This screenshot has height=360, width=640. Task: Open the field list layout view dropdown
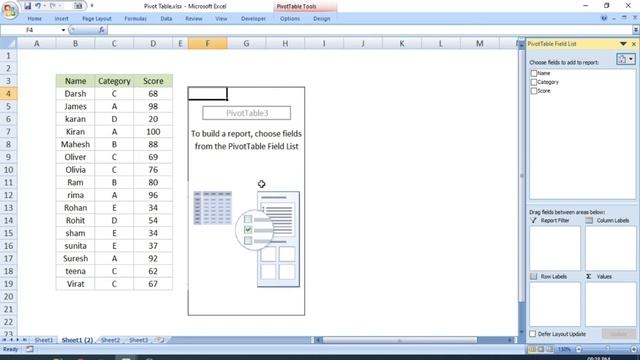[626, 59]
